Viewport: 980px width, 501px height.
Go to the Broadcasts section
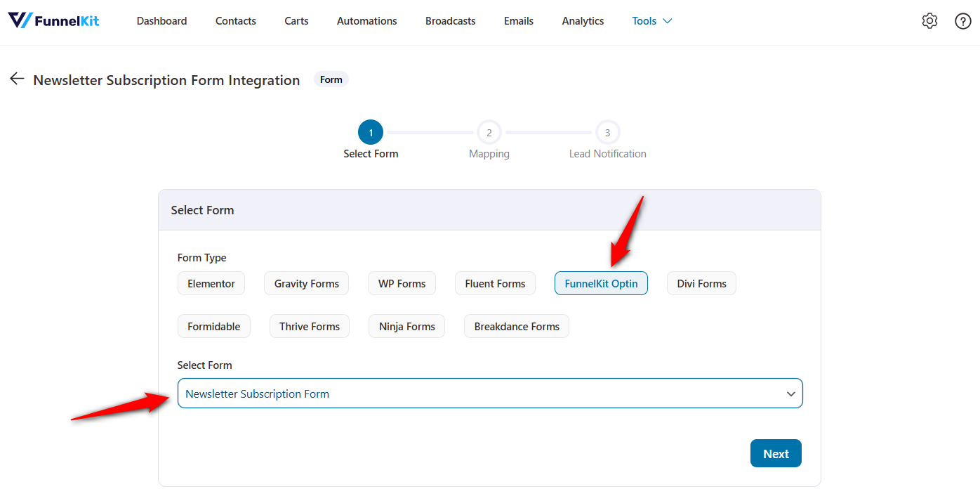(x=450, y=21)
